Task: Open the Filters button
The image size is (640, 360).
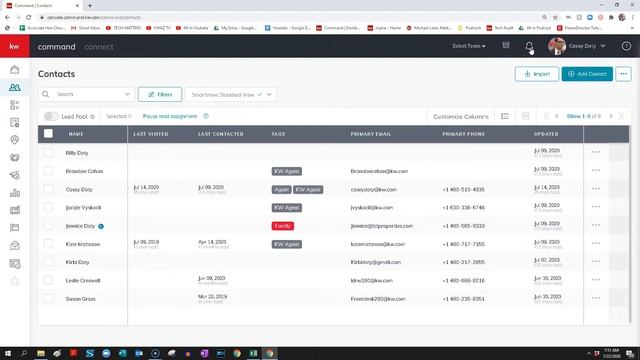Action: click(160, 95)
